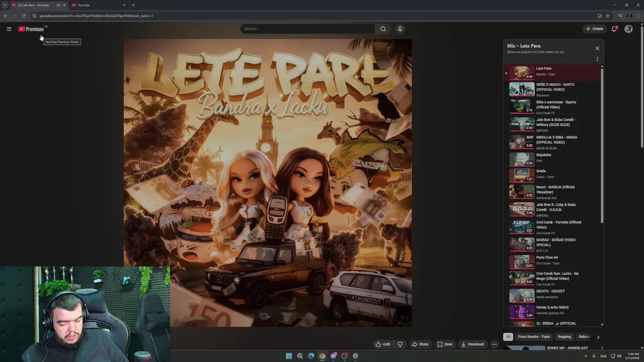This screenshot has width=644, height=362.
Task: Open the Chrome three-dot menu
Action: [638, 16]
